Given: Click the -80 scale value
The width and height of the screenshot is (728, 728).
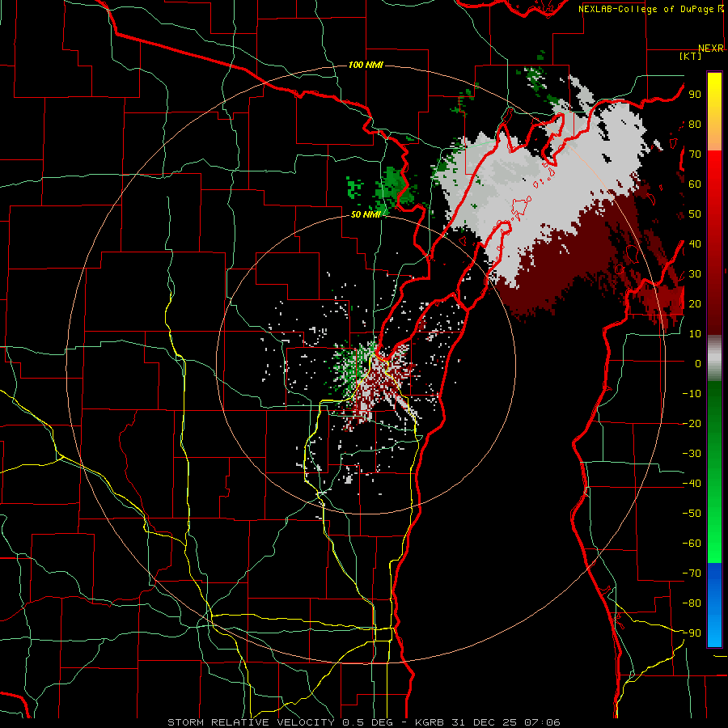Looking at the screenshot, I should [692, 603].
